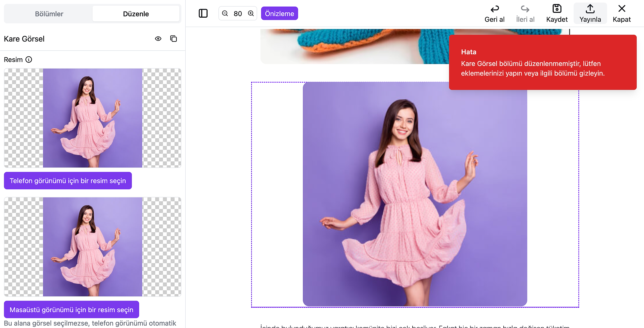
Task: Select the Düzenle tab
Action: coord(136,14)
